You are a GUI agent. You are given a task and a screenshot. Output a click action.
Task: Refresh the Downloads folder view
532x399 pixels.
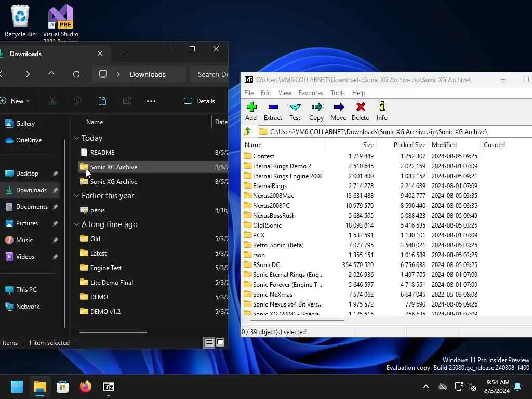tap(76, 74)
